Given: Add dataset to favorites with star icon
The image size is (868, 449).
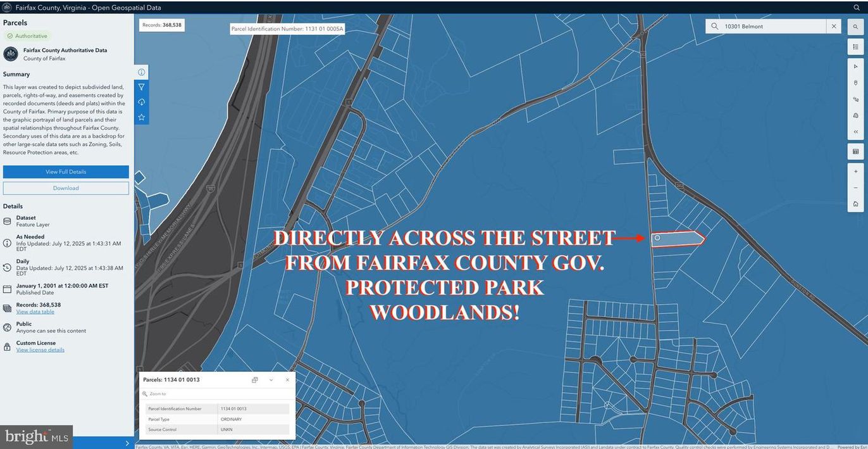Looking at the screenshot, I should tap(141, 117).
